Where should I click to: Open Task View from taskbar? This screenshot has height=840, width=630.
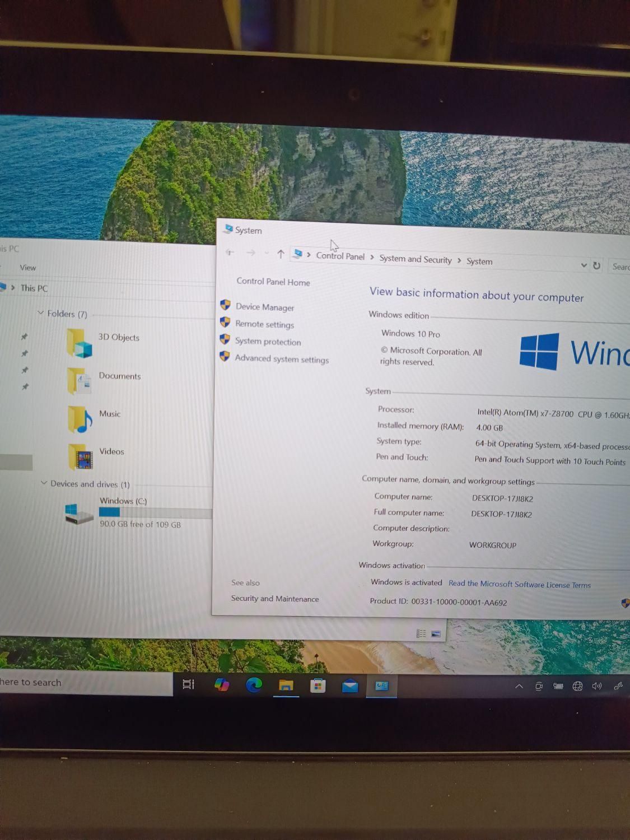[189, 684]
